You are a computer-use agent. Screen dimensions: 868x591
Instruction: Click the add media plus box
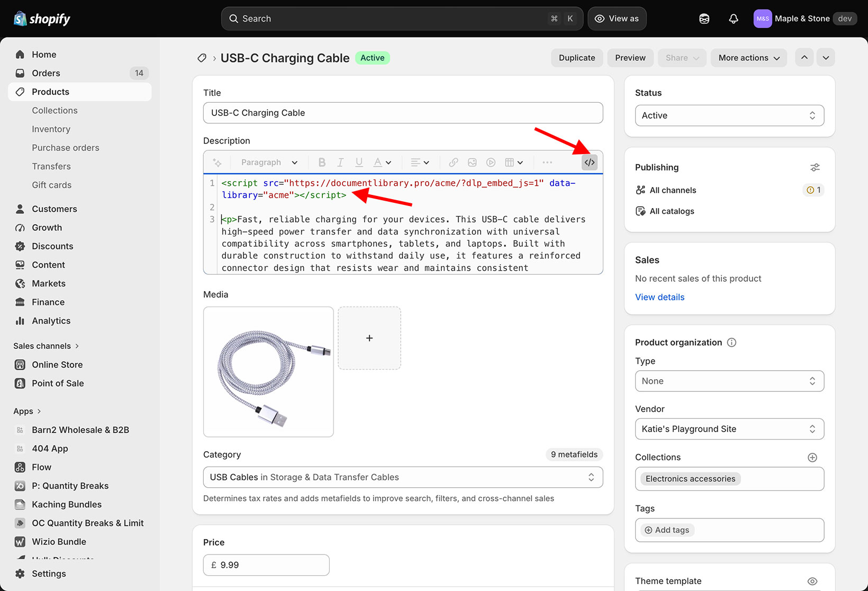[x=369, y=338]
